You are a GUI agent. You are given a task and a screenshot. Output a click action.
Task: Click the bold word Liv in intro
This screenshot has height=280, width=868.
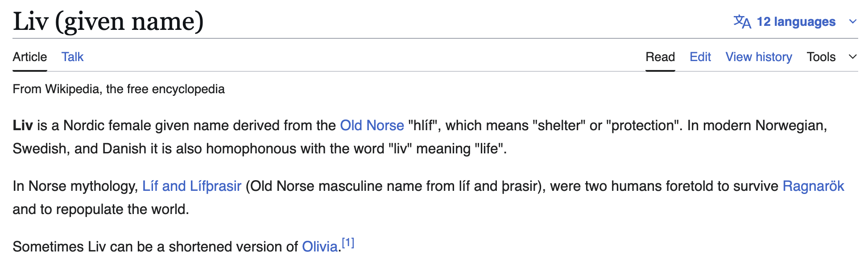tap(23, 125)
